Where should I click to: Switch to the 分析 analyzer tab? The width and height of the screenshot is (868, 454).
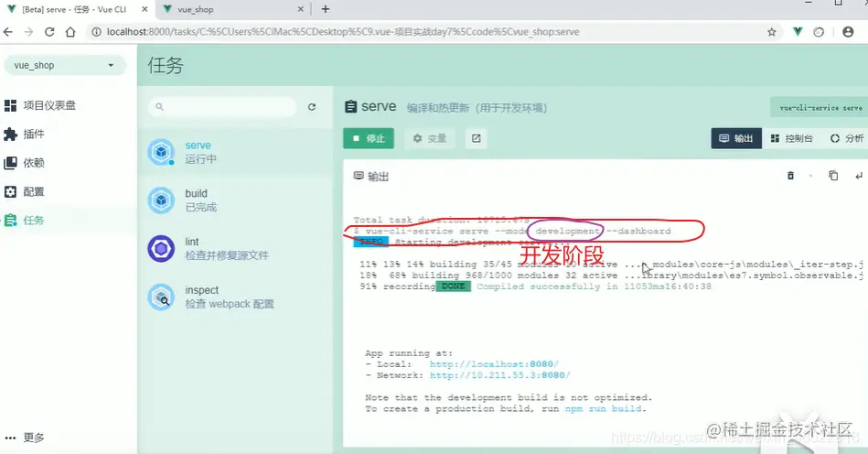click(x=846, y=138)
